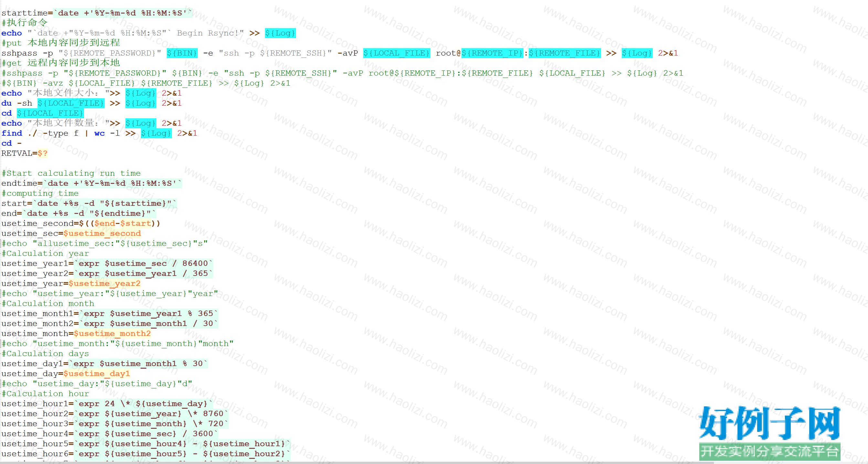Click the string "本地文件数量: " in the echo line
This screenshot has width=868, height=464.
pyautogui.click(x=69, y=123)
